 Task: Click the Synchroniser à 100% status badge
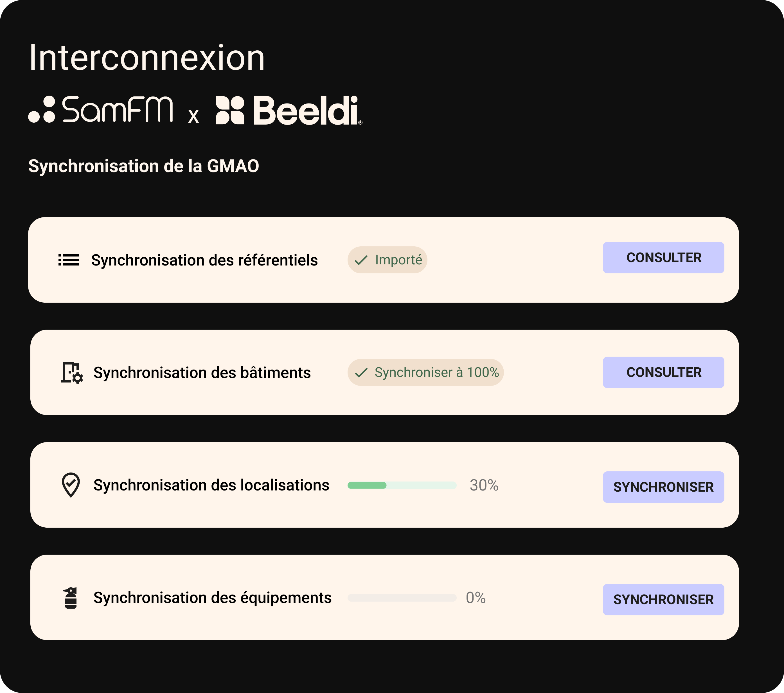[425, 372]
